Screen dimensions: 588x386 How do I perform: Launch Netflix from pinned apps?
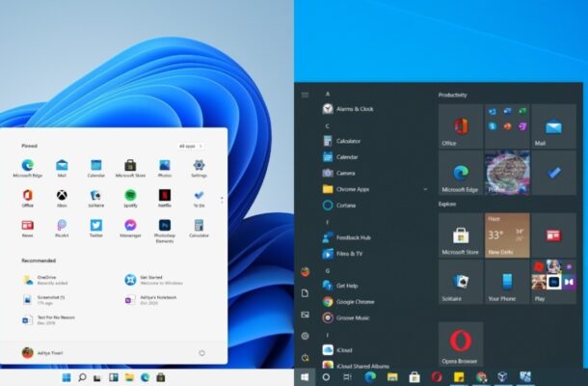(165, 198)
